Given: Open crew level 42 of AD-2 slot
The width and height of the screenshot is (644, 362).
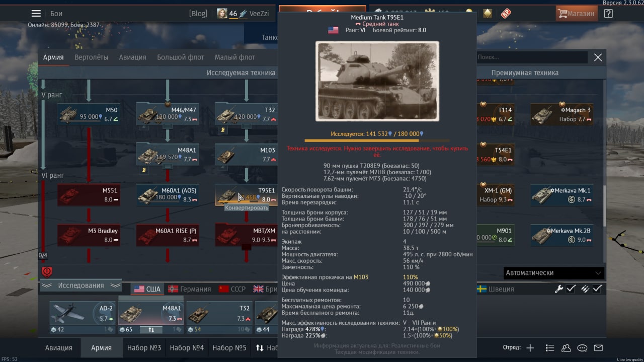Looking at the screenshot, I should point(57,330).
